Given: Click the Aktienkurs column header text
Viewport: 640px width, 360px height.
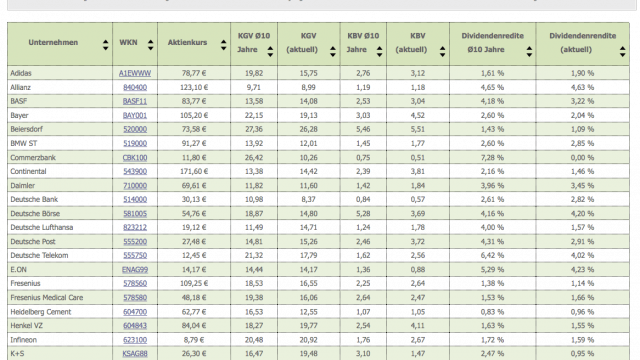Looking at the screenshot, I should point(187,42).
